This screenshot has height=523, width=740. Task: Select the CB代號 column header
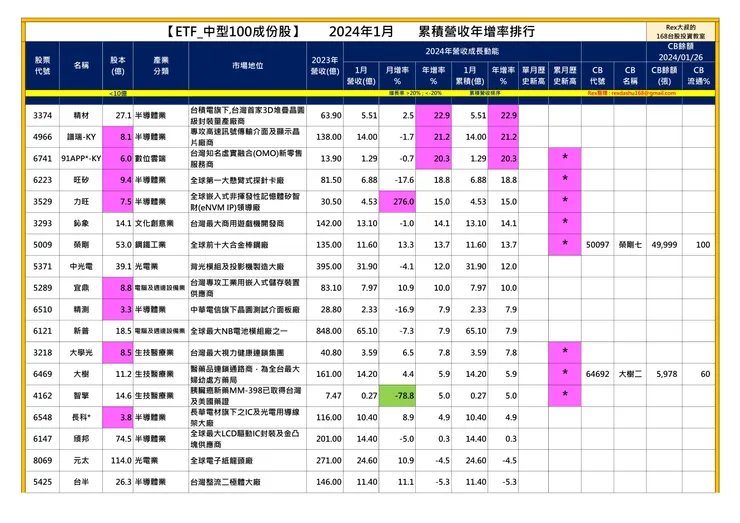click(597, 76)
